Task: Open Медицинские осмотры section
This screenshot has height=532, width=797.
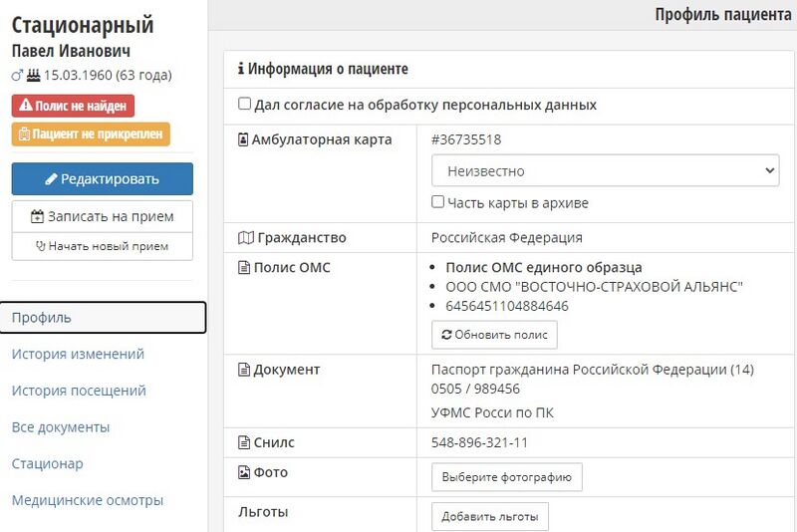Action: point(88,500)
